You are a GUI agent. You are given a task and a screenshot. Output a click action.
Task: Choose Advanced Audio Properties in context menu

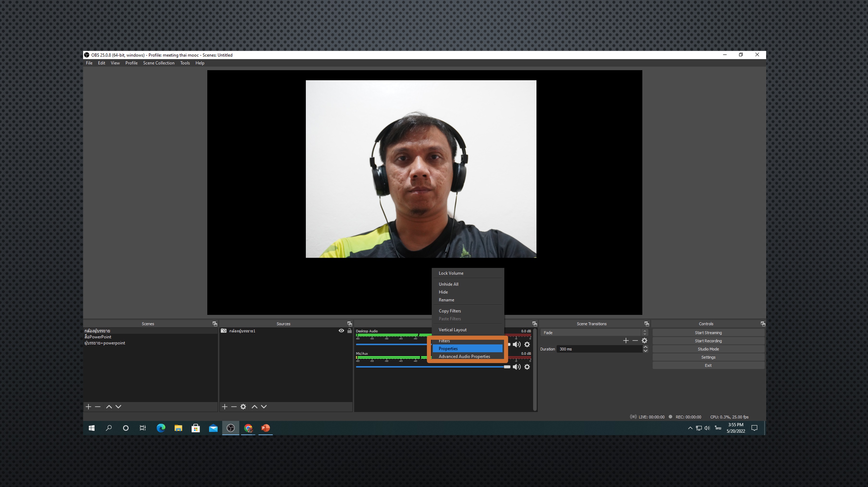[468, 357]
